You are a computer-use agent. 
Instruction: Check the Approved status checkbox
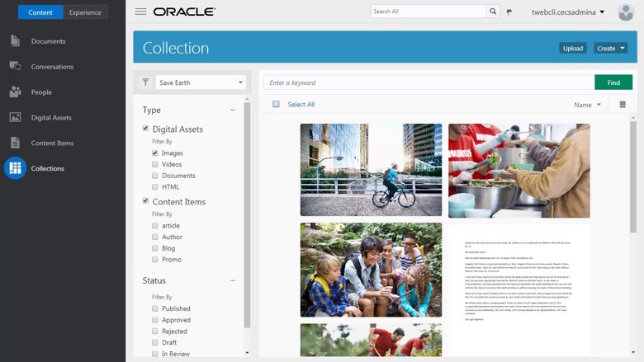155,319
